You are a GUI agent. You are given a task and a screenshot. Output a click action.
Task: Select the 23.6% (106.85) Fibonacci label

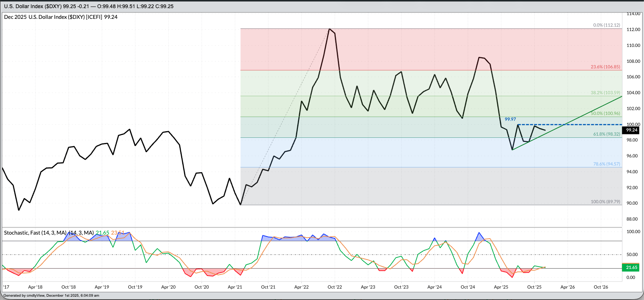click(605, 67)
